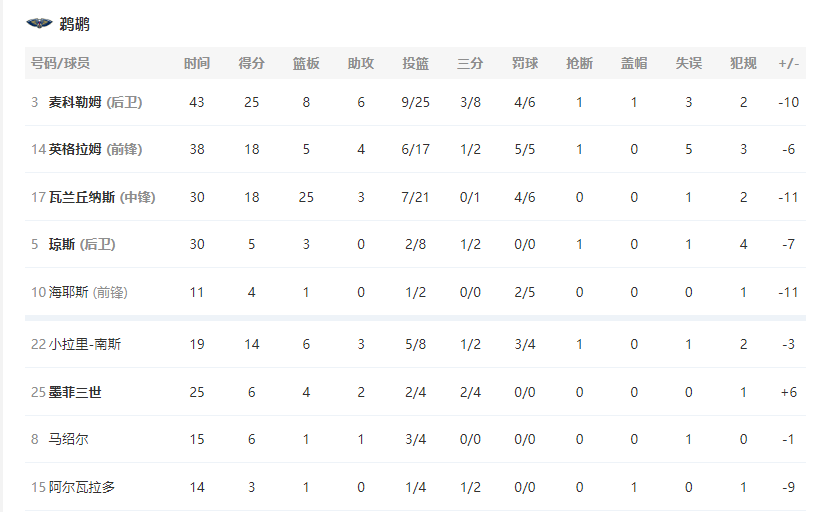Click the 助攻 column header

[x=361, y=63]
